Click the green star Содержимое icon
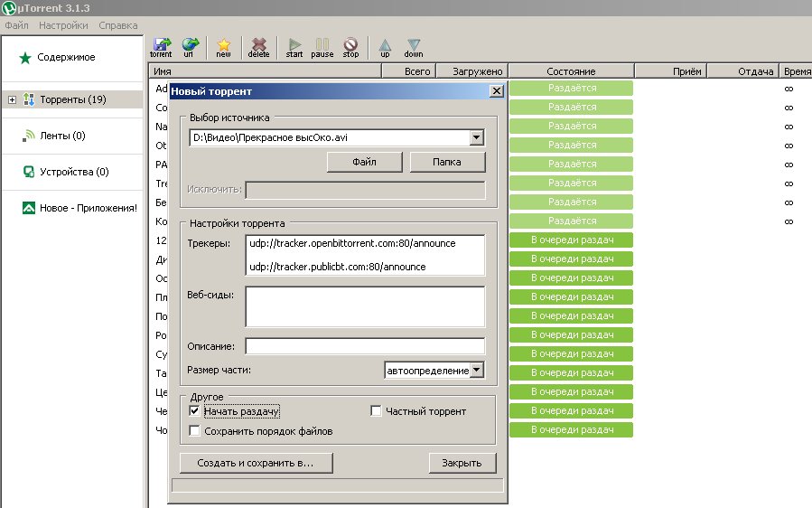 coord(25,58)
